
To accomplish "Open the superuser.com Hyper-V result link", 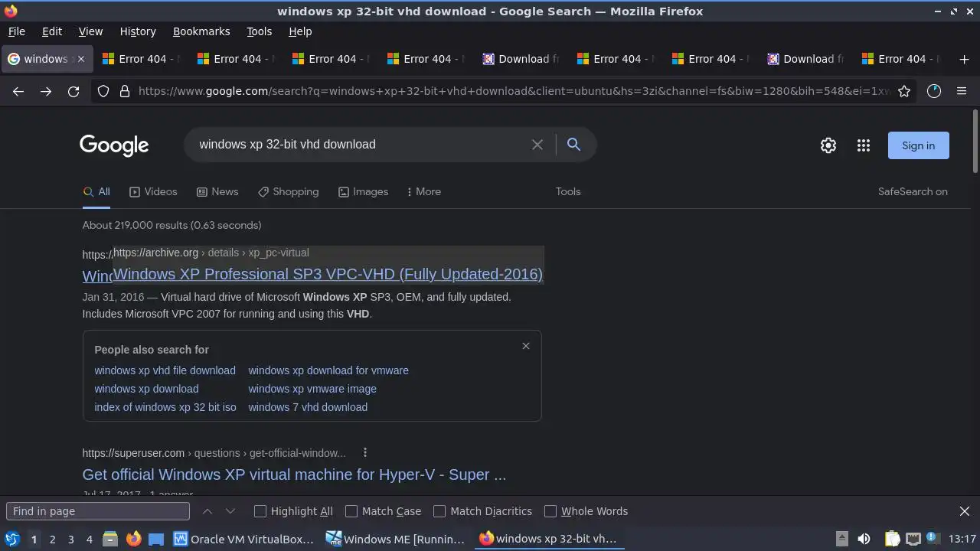I will (294, 474).
